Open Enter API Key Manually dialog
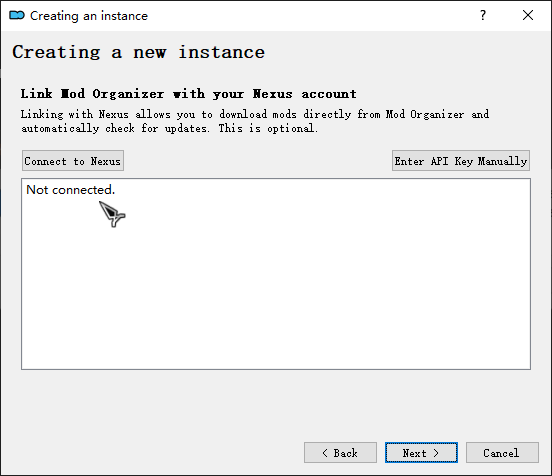The width and height of the screenshot is (552, 476). (461, 161)
